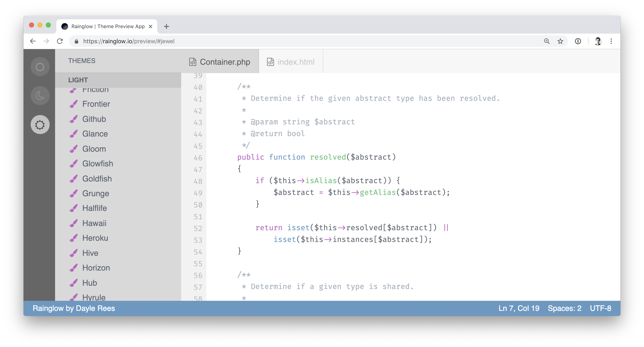Toggle the Glowfish theme selection
This screenshot has height=347, width=644.
coord(98,163)
